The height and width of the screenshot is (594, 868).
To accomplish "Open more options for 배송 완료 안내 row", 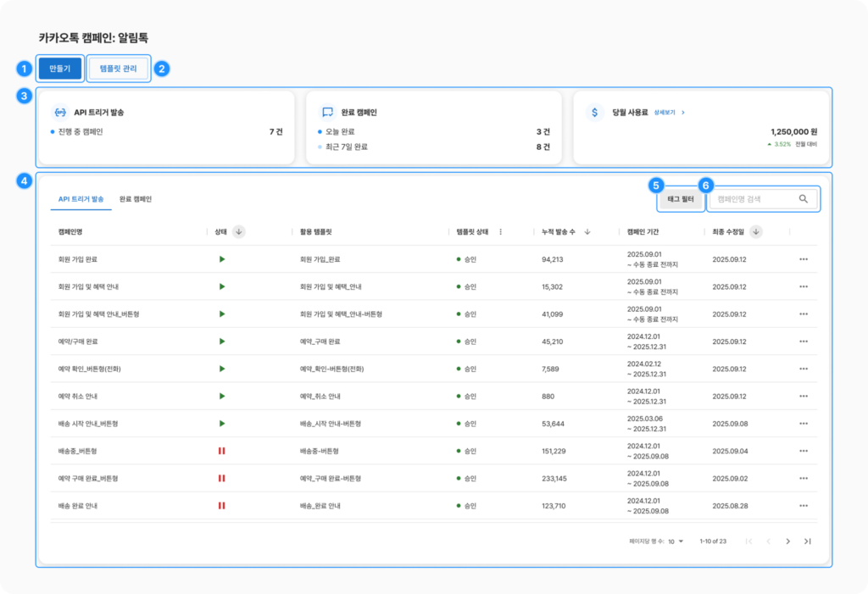I will click(x=803, y=506).
